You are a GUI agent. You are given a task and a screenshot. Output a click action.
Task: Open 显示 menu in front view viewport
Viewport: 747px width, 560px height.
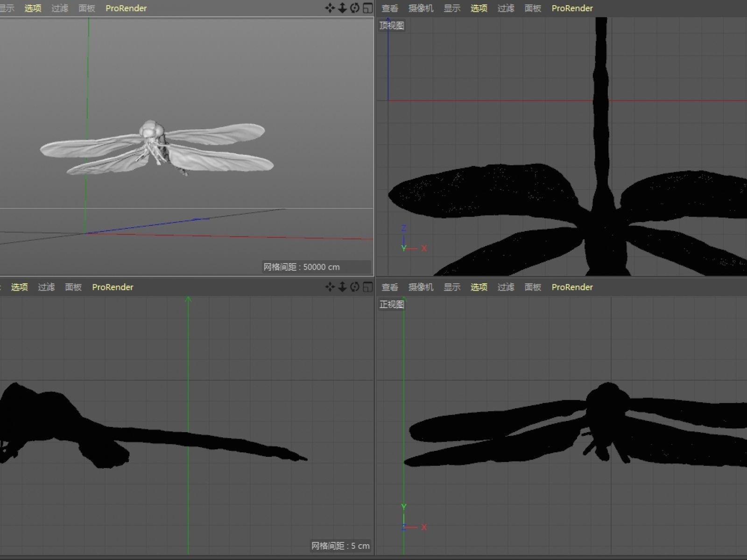[x=452, y=287]
